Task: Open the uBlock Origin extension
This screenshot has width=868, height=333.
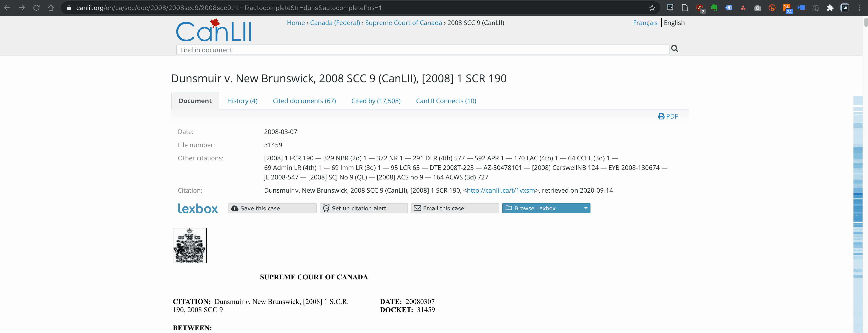Action: pyautogui.click(x=699, y=8)
